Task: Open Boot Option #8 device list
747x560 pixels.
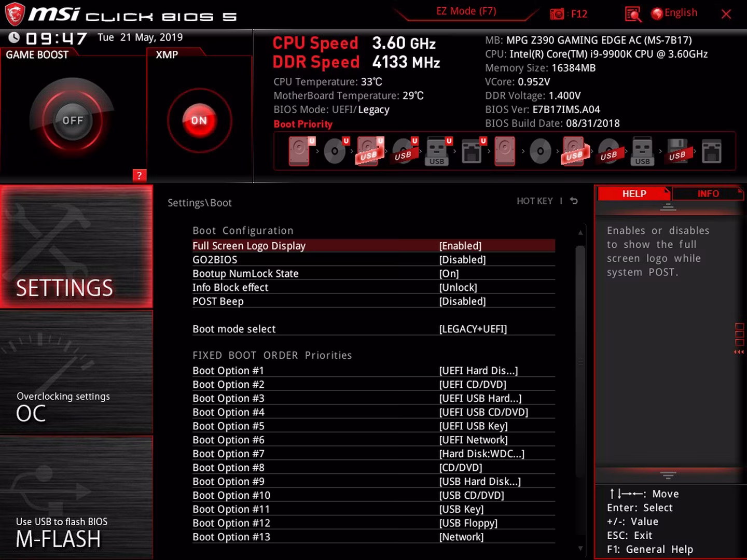Action: pos(374,468)
